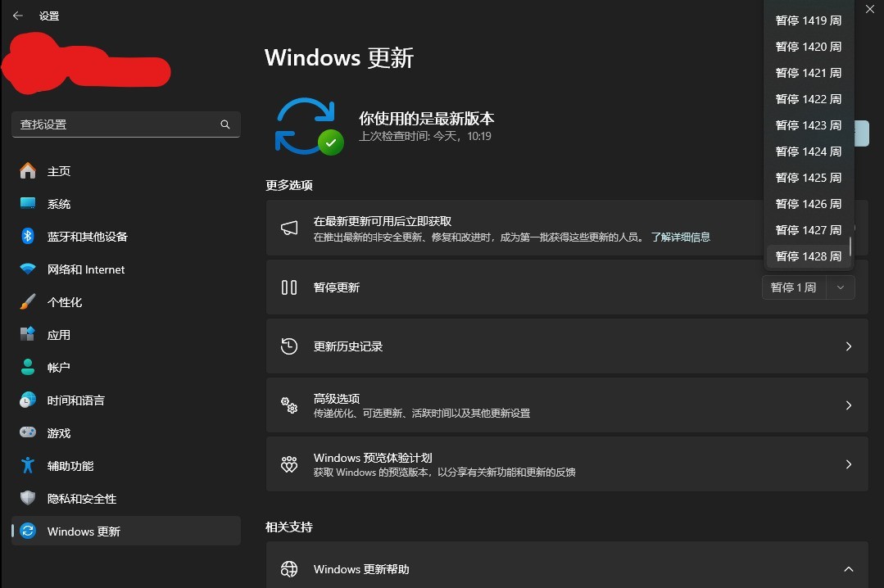Screen dimensions: 884x588
Task: Select 蓝牙和其他设备 in the sidebar
Action: point(86,236)
